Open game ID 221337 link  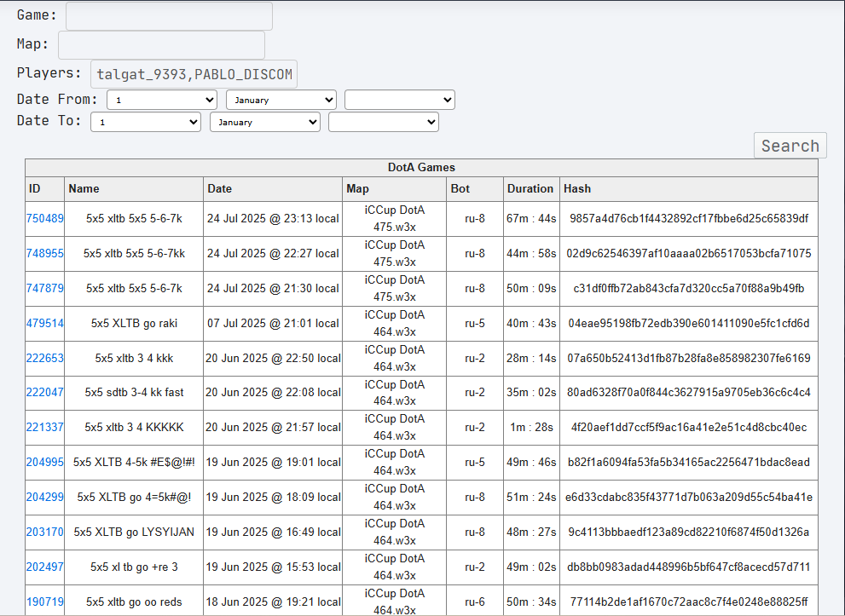[x=44, y=428]
